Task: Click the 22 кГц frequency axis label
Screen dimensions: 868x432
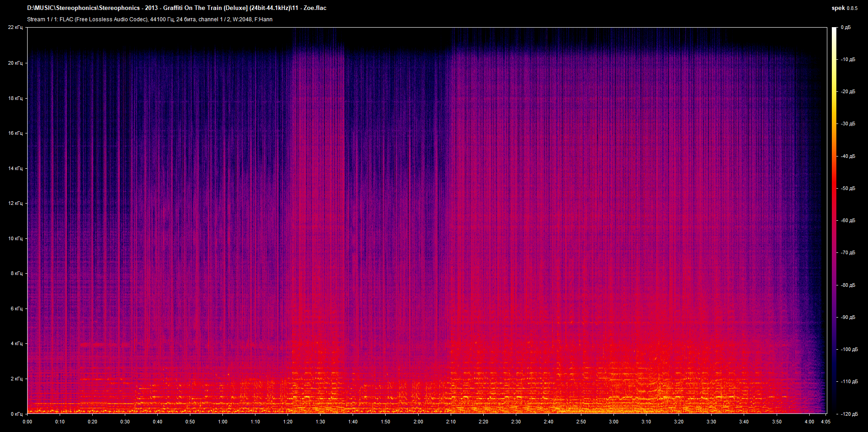Action: click(x=15, y=28)
